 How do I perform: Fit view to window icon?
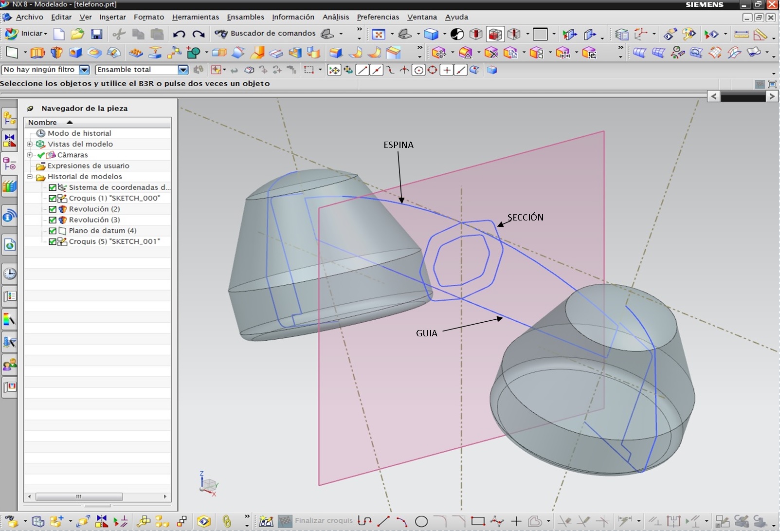click(x=378, y=34)
